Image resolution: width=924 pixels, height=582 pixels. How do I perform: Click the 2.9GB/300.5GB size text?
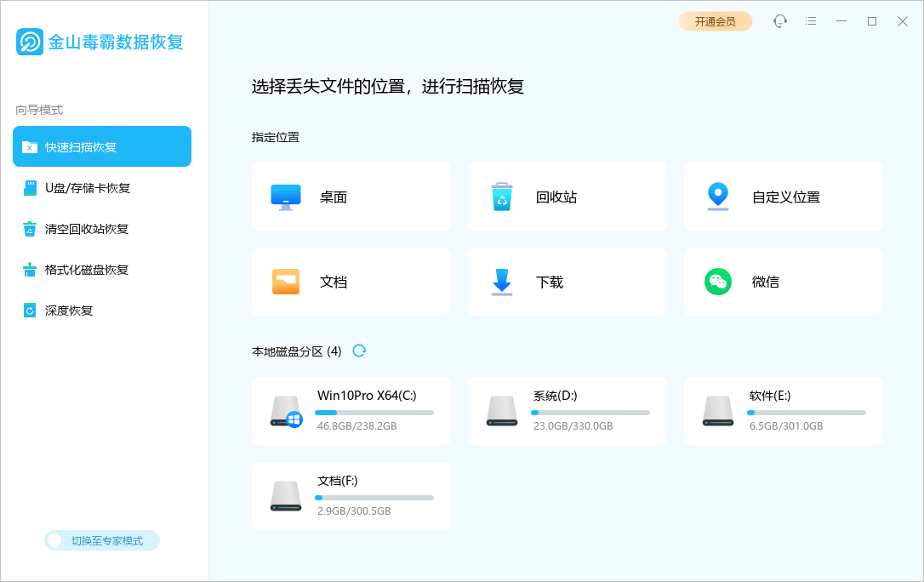pos(354,511)
